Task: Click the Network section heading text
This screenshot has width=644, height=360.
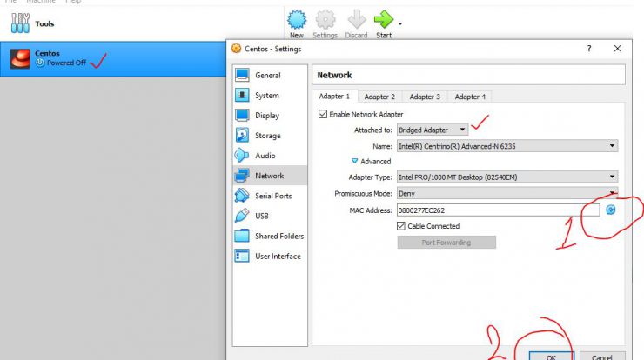Action: (334, 75)
